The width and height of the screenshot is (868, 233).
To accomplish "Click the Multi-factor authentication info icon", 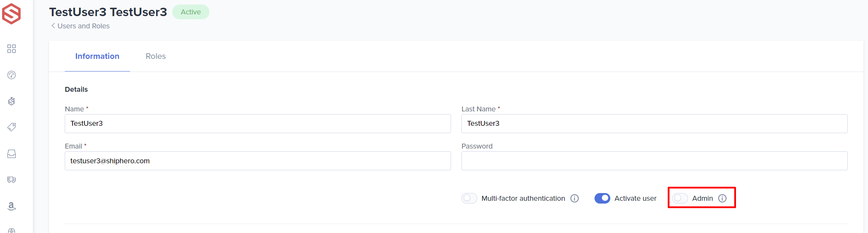I will point(575,198).
